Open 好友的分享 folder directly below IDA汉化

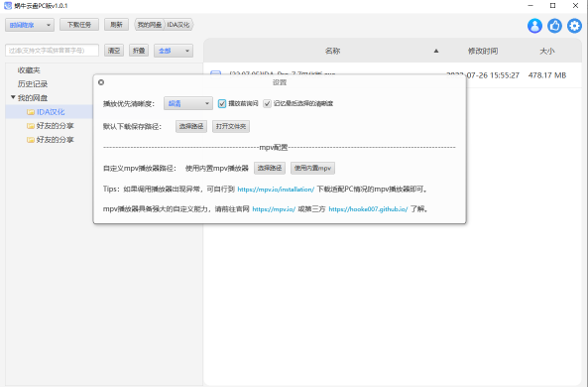(55, 126)
